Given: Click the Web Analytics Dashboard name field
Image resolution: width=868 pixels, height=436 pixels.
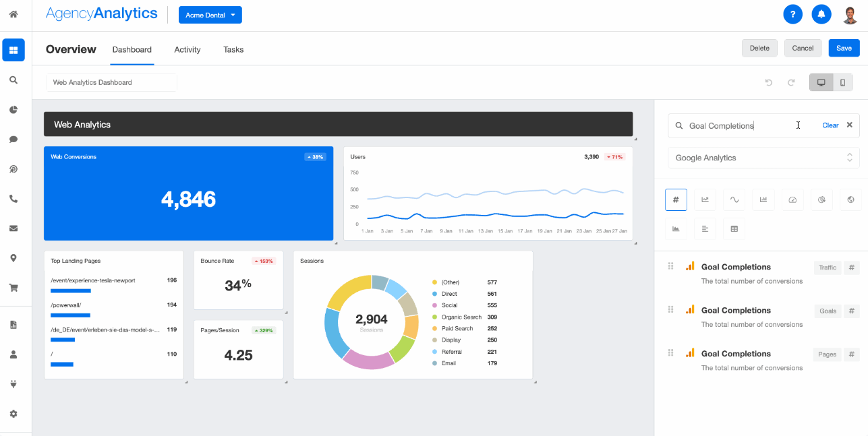Looking at the screenshot, I should 111,82.
